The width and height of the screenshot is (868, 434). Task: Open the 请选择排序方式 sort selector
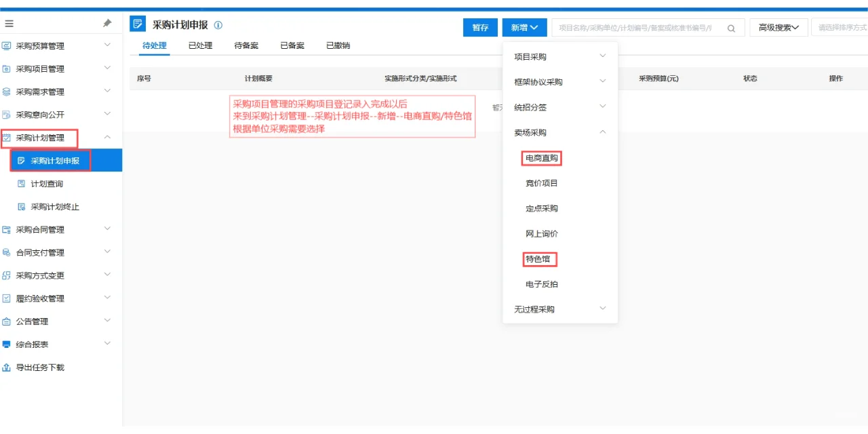[x=840, y=28]
